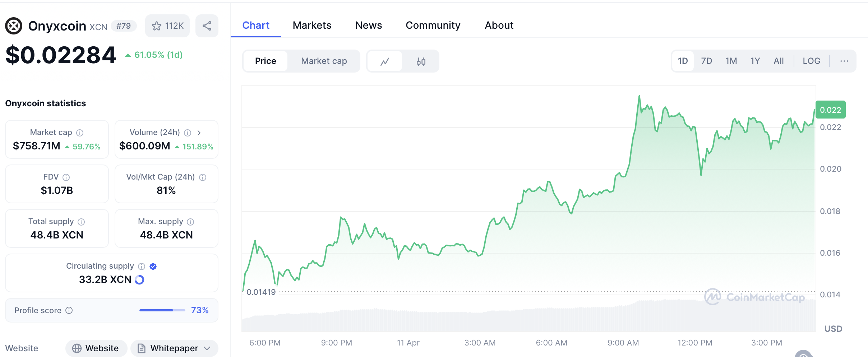Click the FDV info icon

click(x=66, y=177)
